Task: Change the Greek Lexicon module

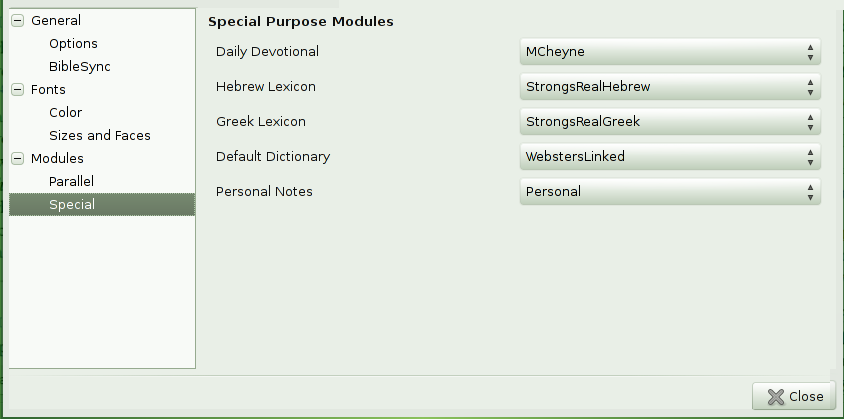Action: 670,122
